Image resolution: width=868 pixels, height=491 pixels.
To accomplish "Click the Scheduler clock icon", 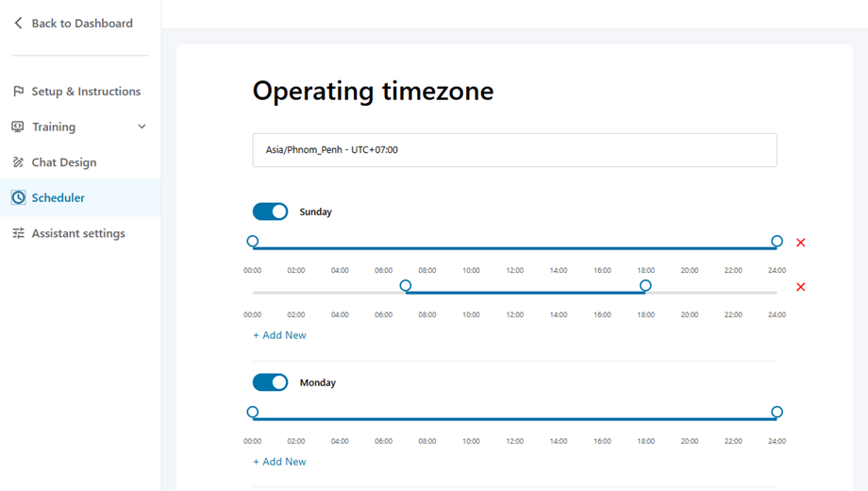I will [x=18, y=197].
